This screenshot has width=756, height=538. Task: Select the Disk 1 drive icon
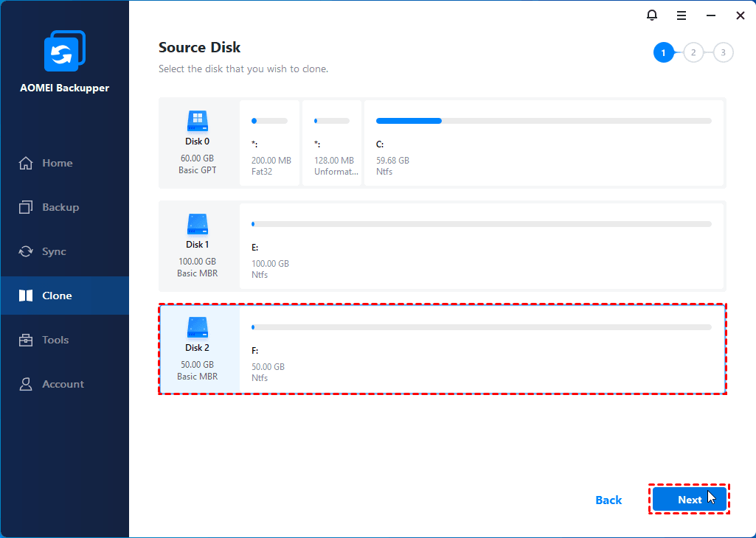[197, 224]
